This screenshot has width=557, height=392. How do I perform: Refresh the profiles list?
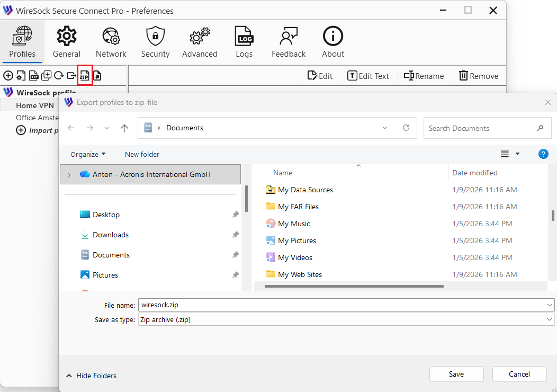[x=58, y=75]
